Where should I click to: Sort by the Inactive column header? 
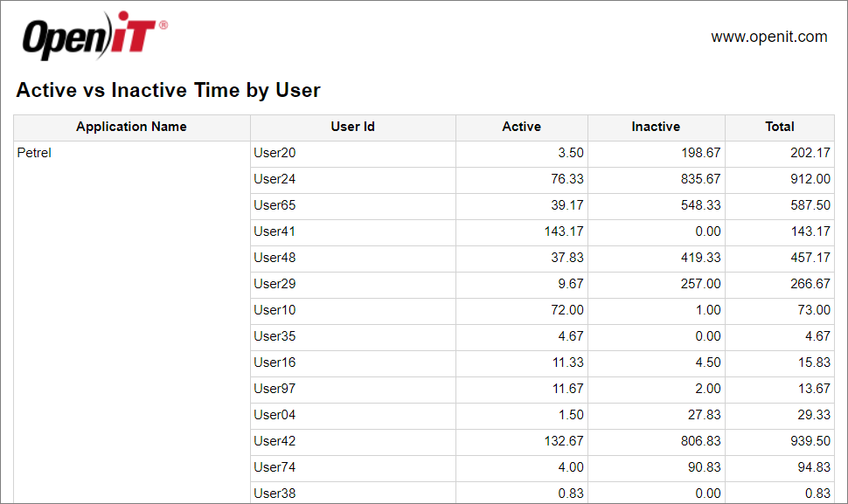coord(656,127)
